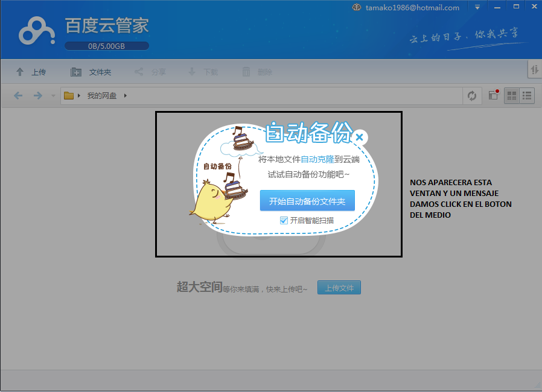Open the navigation history dropdown arrow
542x392 pixels.
coord(53,96)
